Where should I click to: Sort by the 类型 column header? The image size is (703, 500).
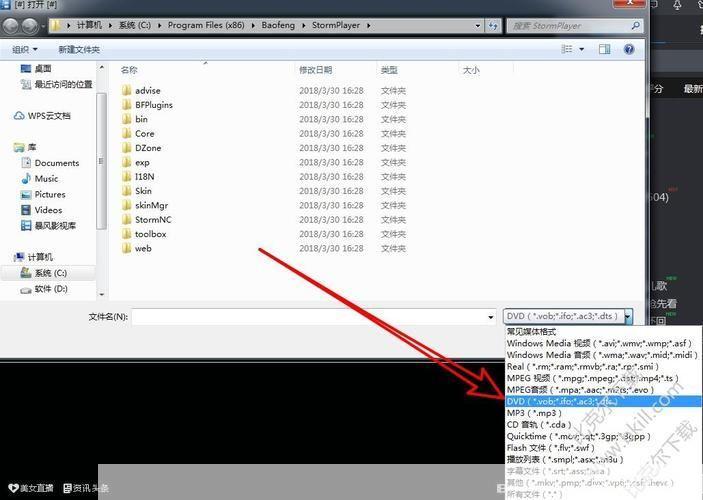pyautogui.click(x=389, y=70)
